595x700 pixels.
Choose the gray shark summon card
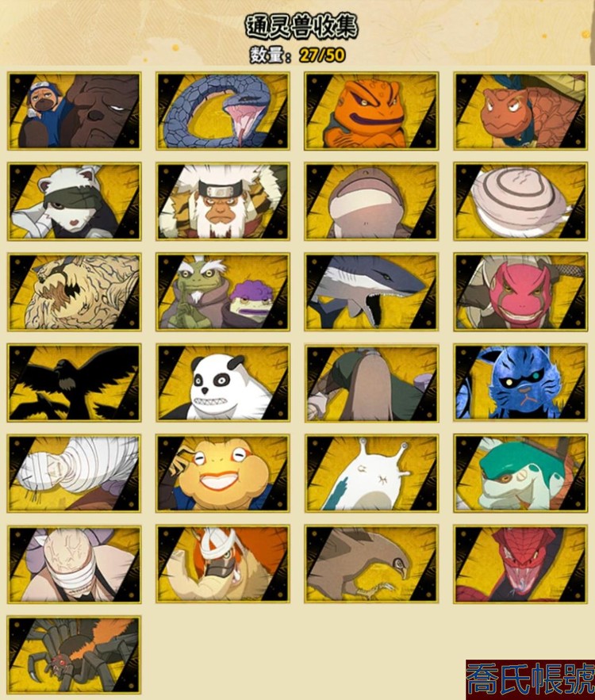point(371,293)
